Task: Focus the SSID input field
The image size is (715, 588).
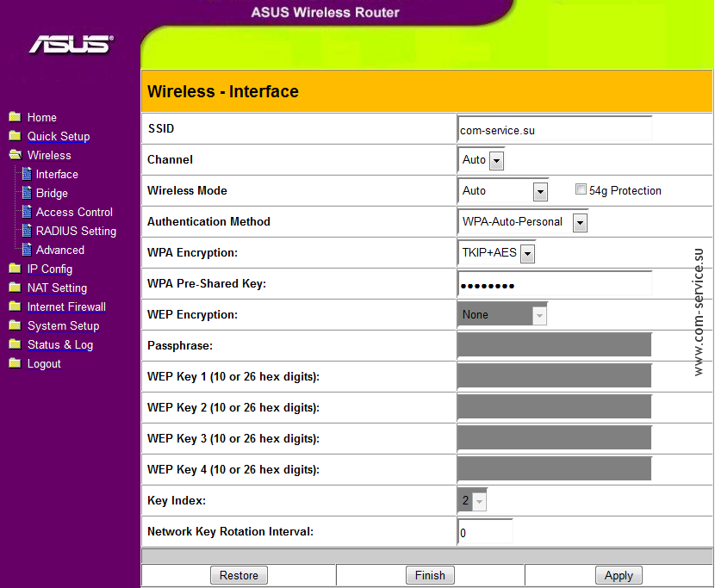Action: [x=555, y=129]
